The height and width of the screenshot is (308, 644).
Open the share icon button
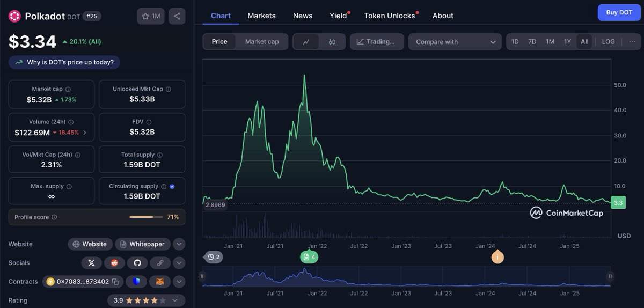point(177,16)
